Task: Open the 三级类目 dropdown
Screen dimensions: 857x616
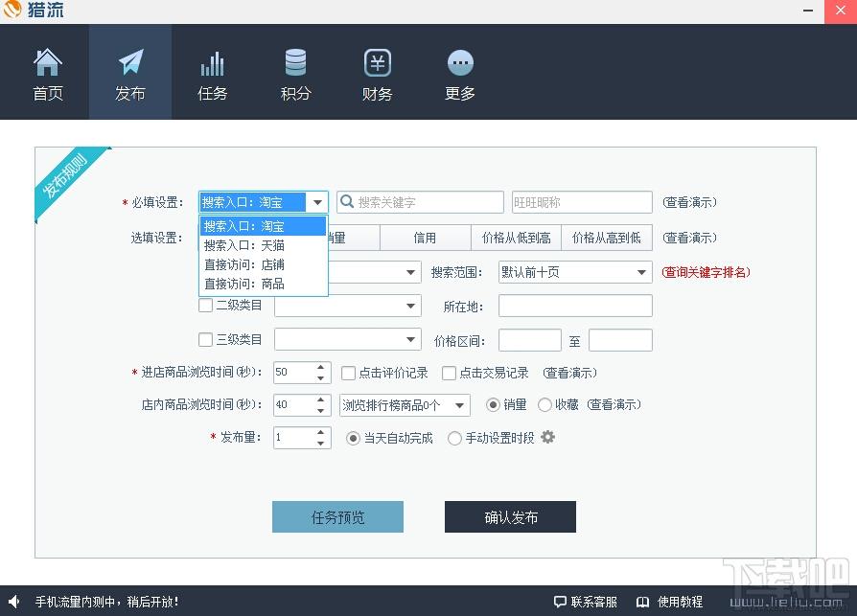Action: click(x=348, y=340)
